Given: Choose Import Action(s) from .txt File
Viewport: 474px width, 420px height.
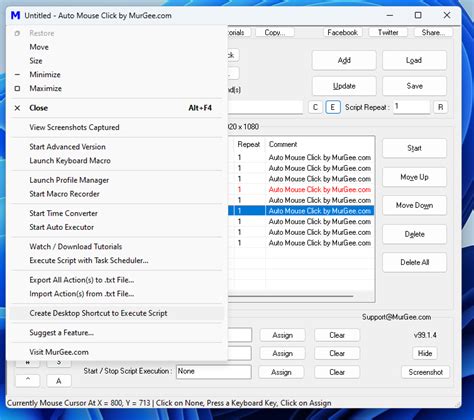Looking at the screenshot, I should click(117, 294).
